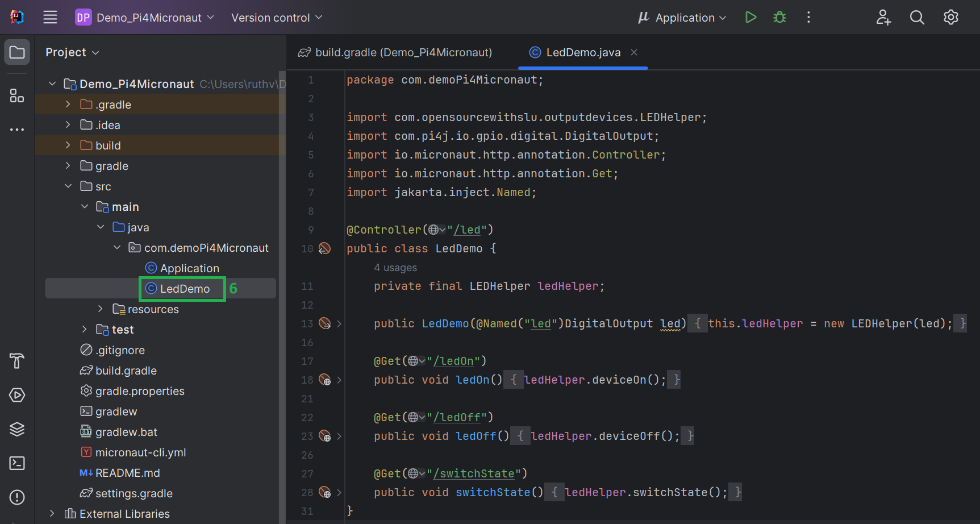This screenshot has width=980, height=524.
Task: Open the .gitignore file
Action: [112, 350]
